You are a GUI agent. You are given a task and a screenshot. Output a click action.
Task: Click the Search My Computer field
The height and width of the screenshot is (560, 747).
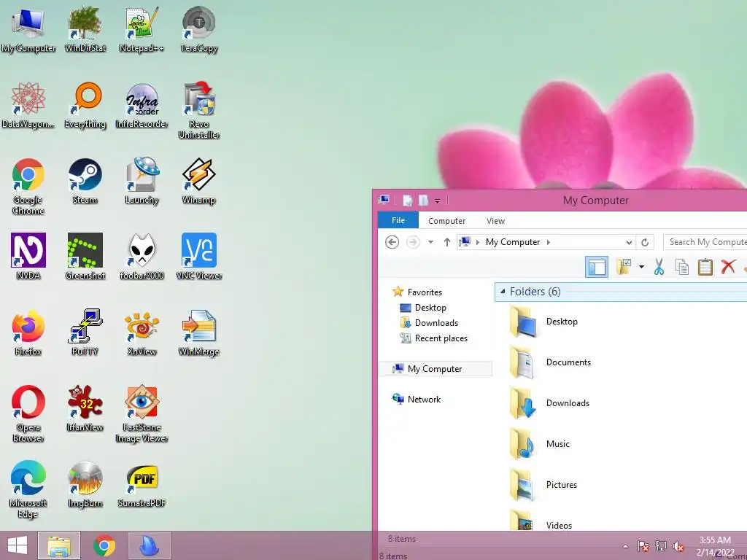click(x=705, y=242)
